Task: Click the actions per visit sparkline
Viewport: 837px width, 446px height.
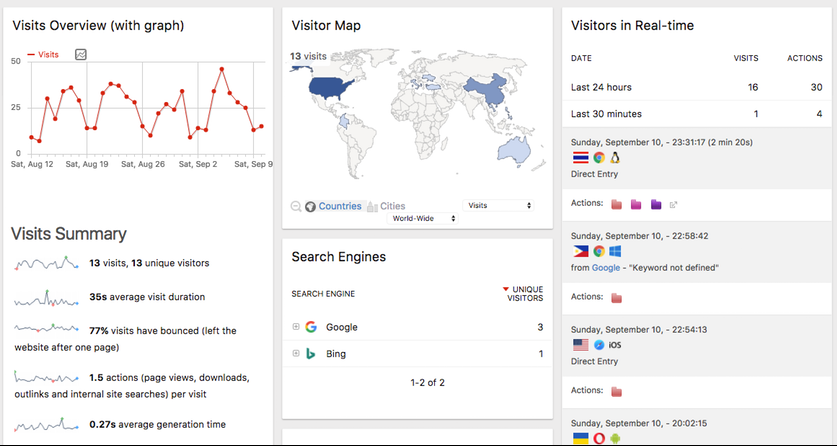Action: pos(46,377)
